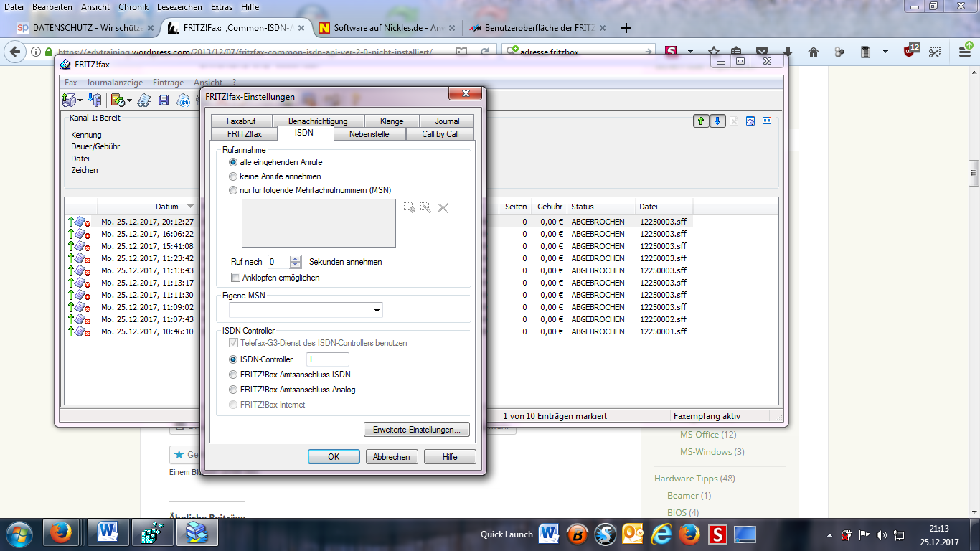Open the Firefox hamburger menu
The height and width of the screenshot is (551, 980).
(965, 52)
